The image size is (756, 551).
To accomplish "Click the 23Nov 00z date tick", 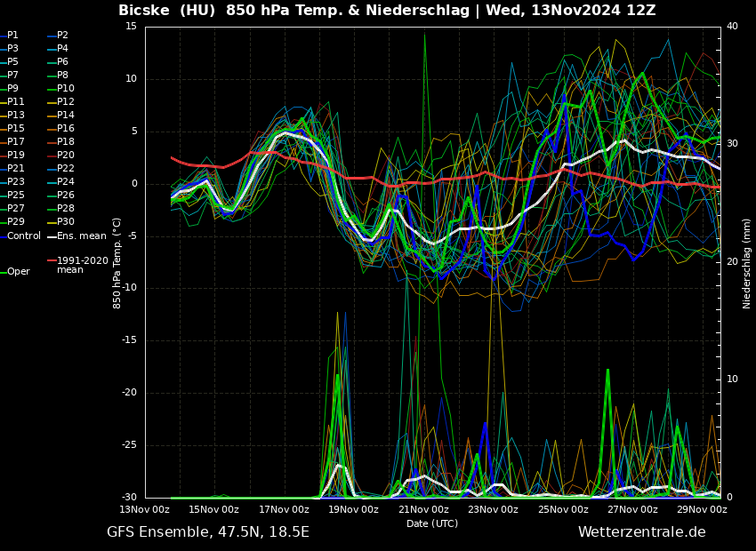I will 493,510.
